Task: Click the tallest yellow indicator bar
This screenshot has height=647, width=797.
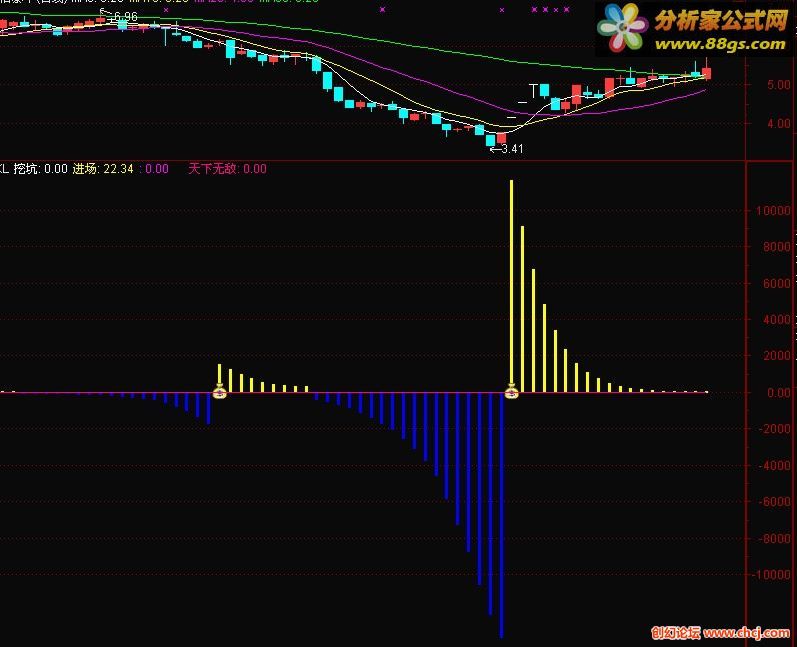Action: (x=511, y=284)
